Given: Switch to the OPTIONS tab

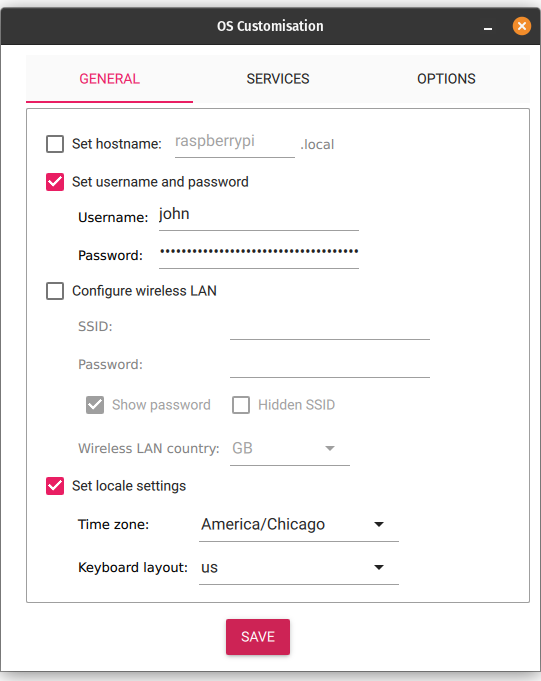Looking at the screenshot, I should pyautogui.click(x=446, y=79).
